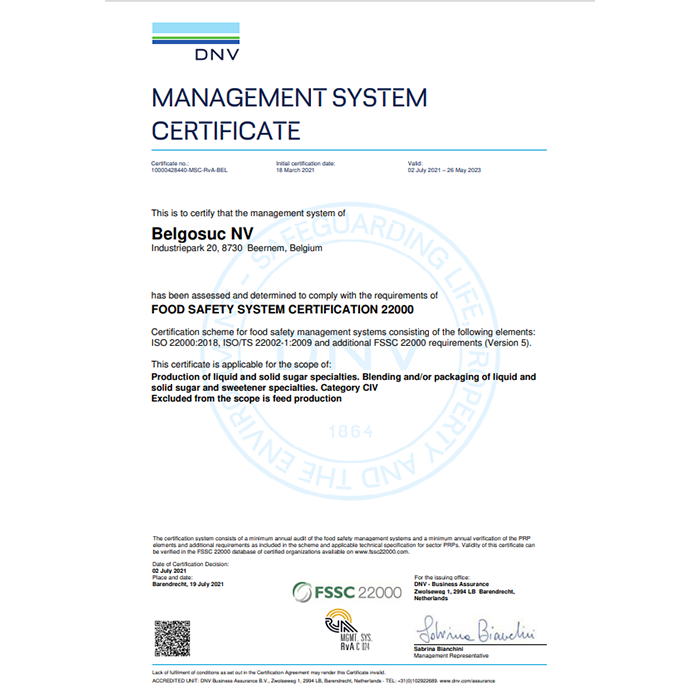Click the Food Safety System Certification 22000 heading

point(282,309)
